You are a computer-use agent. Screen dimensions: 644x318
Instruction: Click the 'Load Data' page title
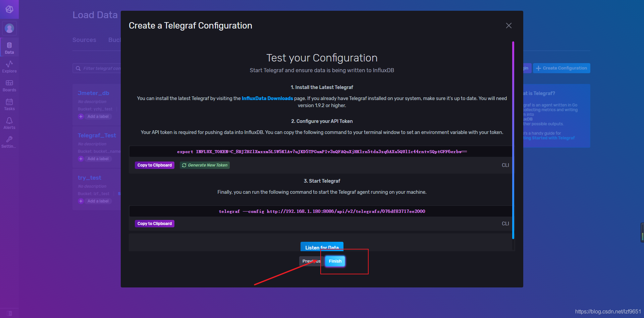click(x=95, y=15)
